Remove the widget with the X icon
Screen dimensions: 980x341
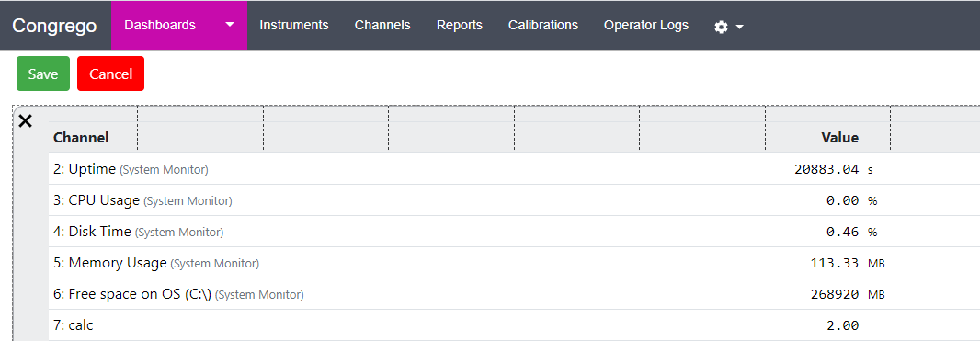point(25,121)
